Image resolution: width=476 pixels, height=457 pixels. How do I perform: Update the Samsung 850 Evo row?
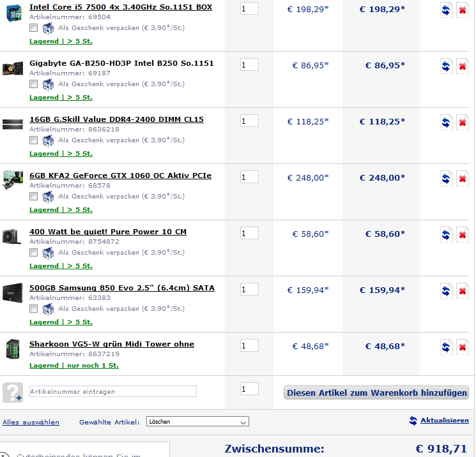(x=446, y=291)
